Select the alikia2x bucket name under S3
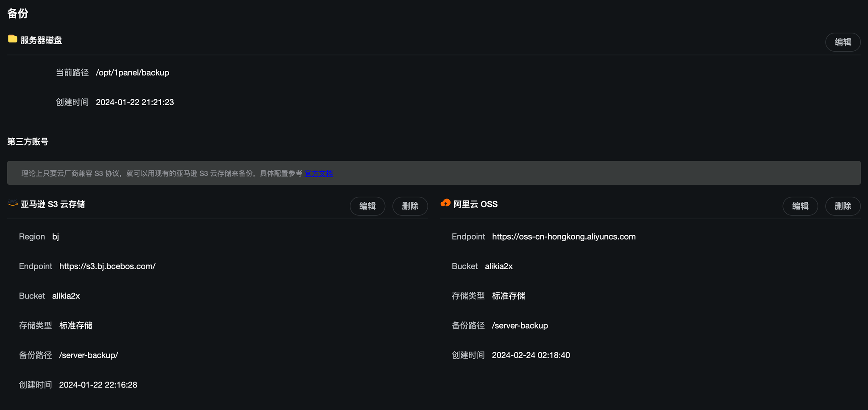 coord(66,296)
